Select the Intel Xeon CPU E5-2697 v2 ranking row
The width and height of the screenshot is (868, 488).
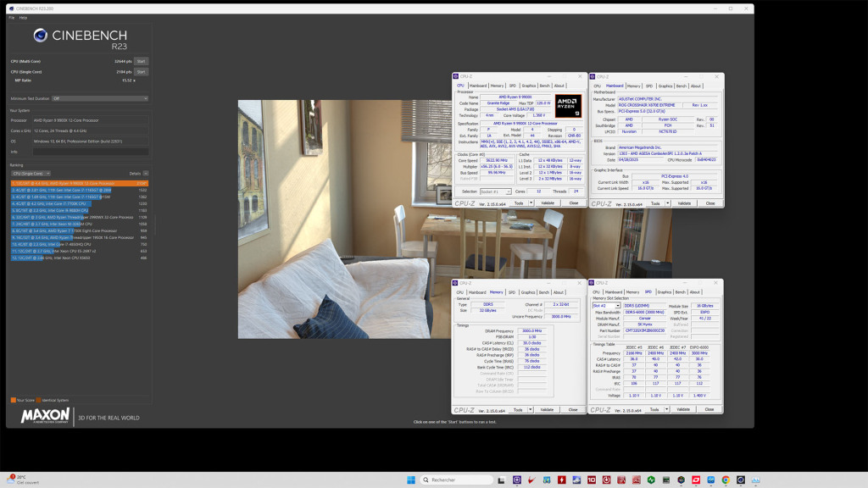tap(79, 251)
